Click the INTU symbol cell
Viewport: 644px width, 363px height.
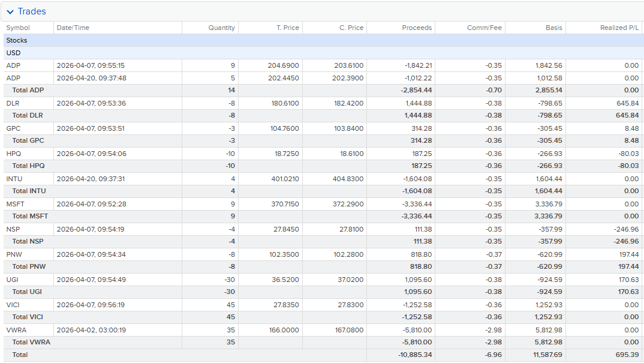click(x=14, y=179)
